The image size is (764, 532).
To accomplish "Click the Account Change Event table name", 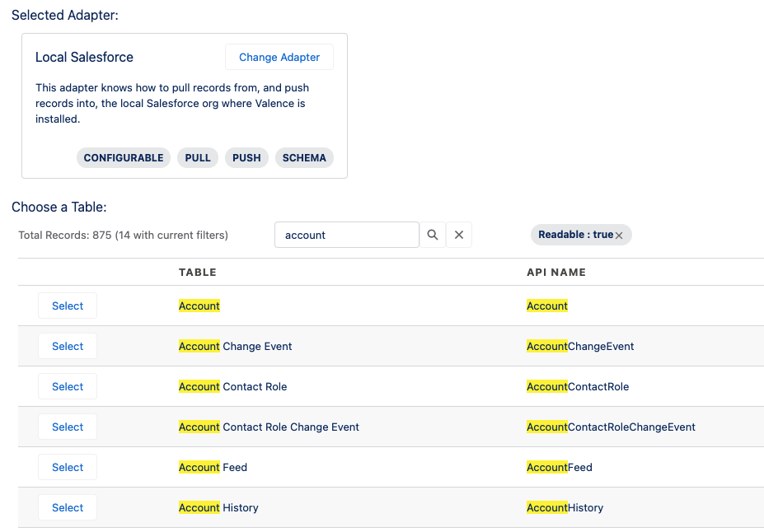I will click(236, 346).
